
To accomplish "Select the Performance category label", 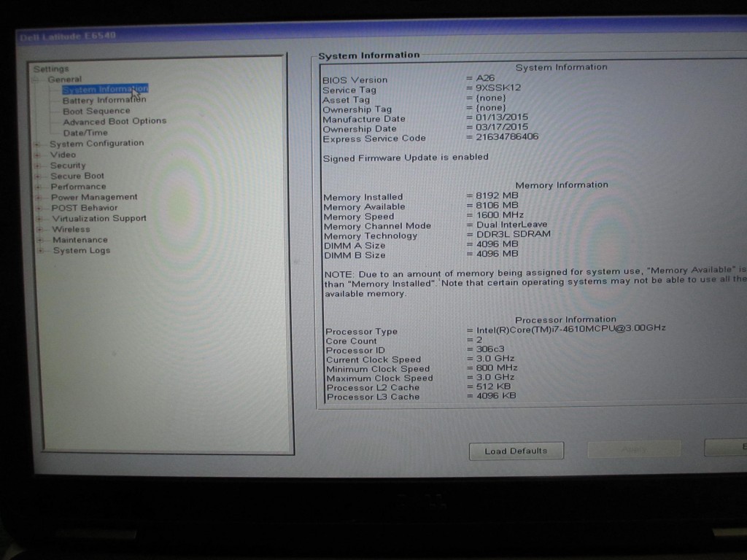I will click(x=79, y=187).
